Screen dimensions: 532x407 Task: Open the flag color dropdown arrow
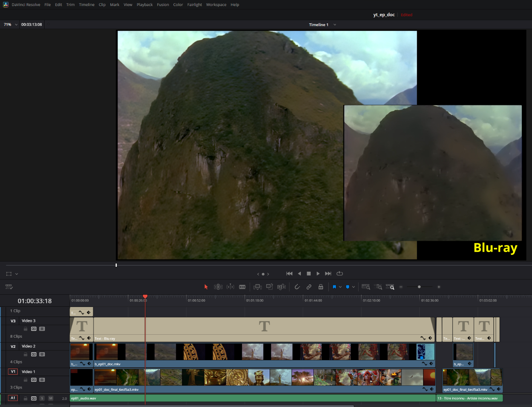click(340, 287)
